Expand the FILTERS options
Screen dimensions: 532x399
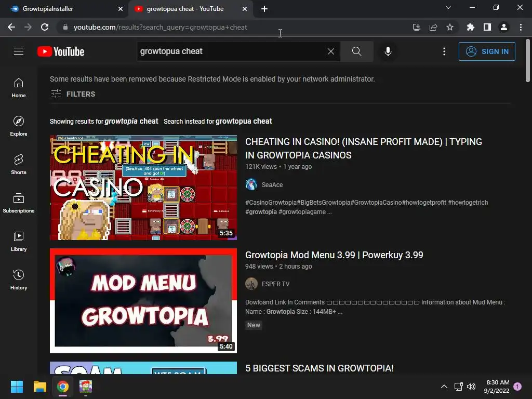73,94
